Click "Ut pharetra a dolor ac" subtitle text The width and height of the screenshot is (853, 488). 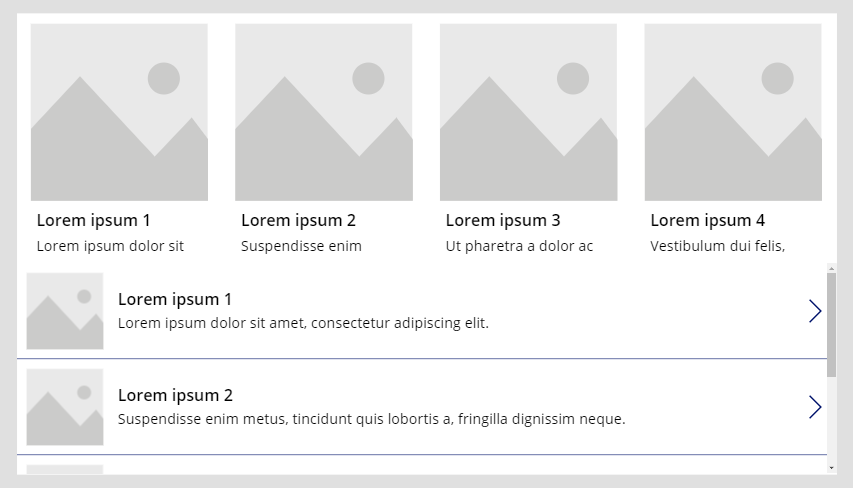pos(519,246)
